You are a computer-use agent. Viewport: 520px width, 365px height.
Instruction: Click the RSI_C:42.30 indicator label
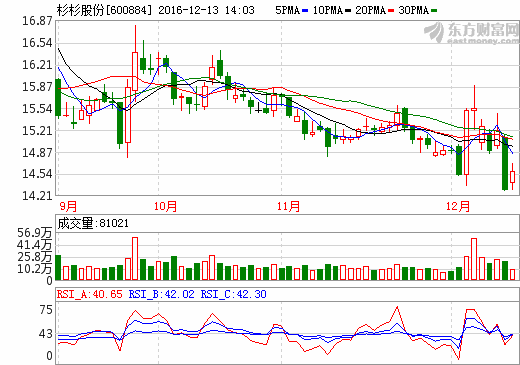(x=233, y=294)
